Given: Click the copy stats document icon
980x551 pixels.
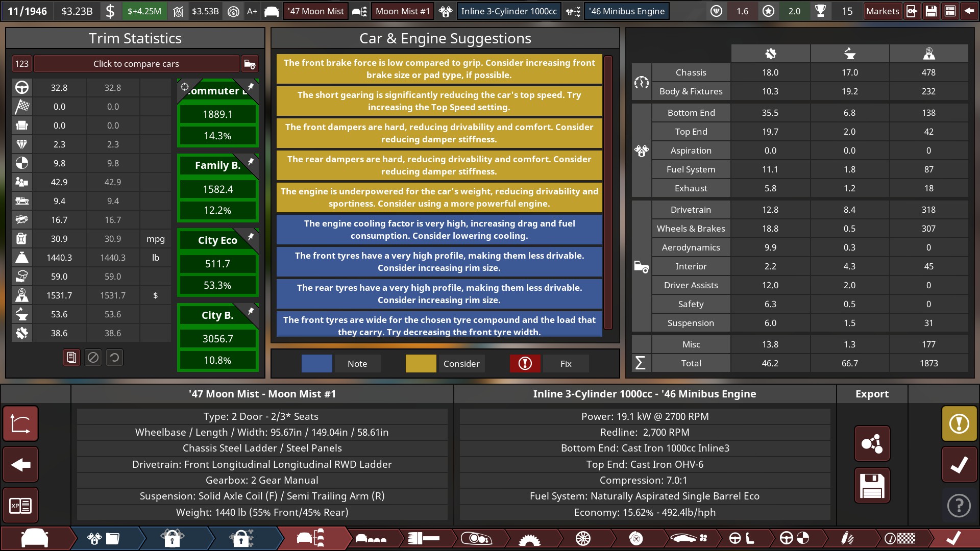Looking at the screenshot, I should (x=71, y=358).
